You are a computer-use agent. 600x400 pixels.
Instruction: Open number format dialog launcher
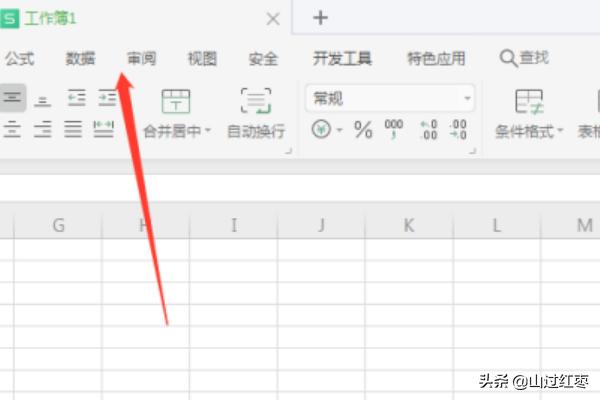(473, 151)
